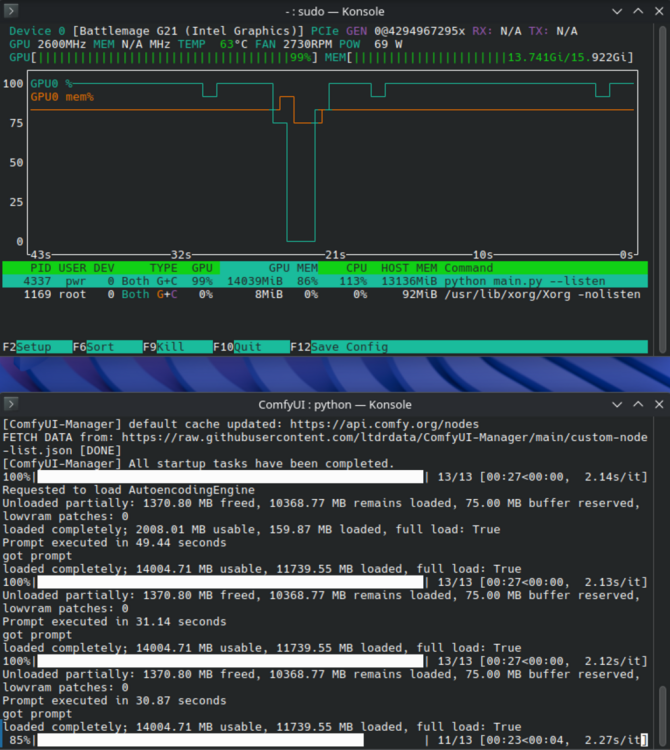Minimize the sudo Konsole window
This screenshot has height=750, width=670.
point(617,11)
